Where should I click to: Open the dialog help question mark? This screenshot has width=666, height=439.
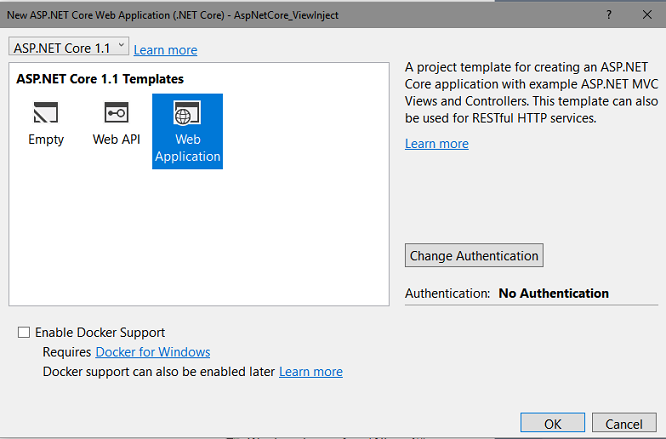[609, 15]
